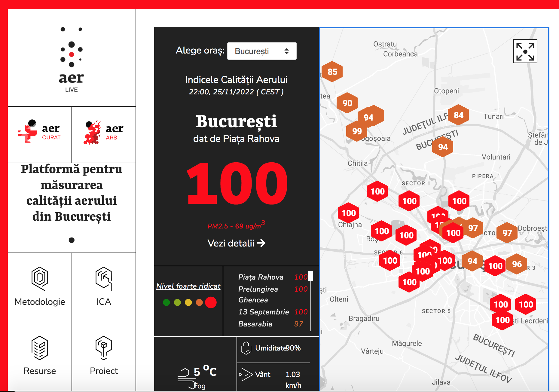Viewport: 559px width, 392px height.
Task: Select 13 Septembrie station in list
Action: pyautogui.click(x=264, y=312)
